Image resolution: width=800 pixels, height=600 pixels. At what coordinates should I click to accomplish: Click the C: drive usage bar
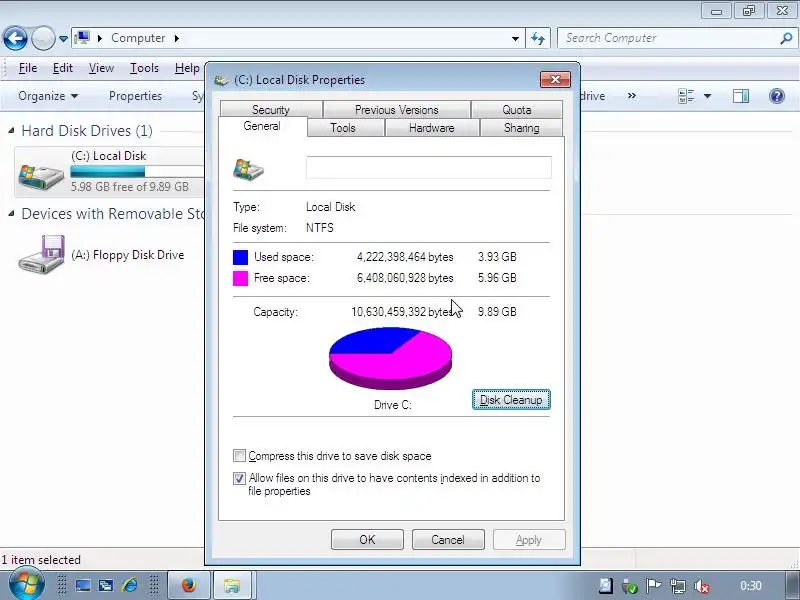tap(137, 171)
